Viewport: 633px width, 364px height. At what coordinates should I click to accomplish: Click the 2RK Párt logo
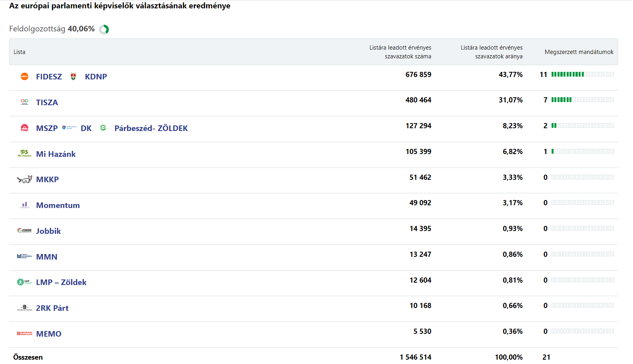tap(25, 308)
